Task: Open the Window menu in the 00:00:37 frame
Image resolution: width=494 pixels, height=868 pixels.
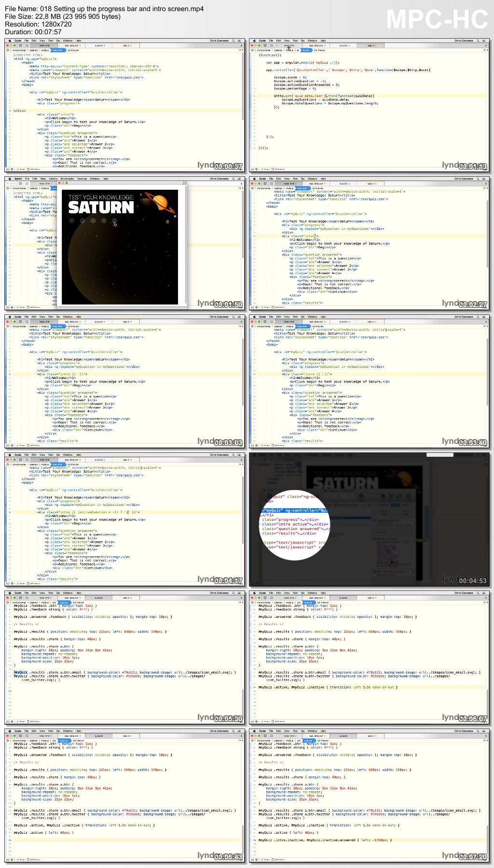Action: [68, 41]
